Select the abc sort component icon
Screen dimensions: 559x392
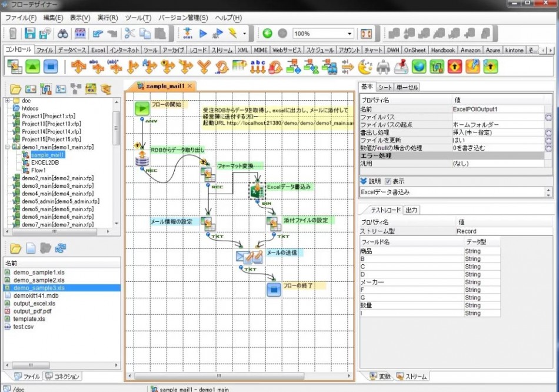pyautogui.click(x=258, y=67)
